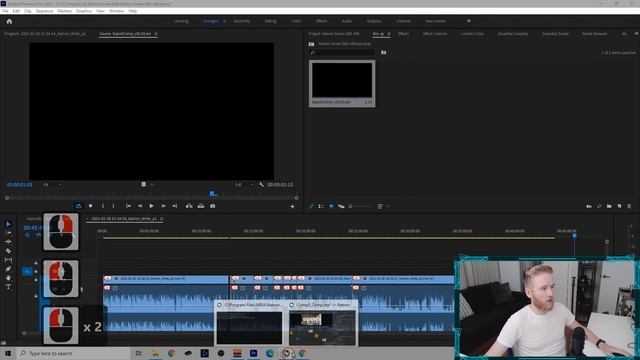Select the Track Select Forward tool
The width and height of the screenshot is (640, 360).
(8, 233)
